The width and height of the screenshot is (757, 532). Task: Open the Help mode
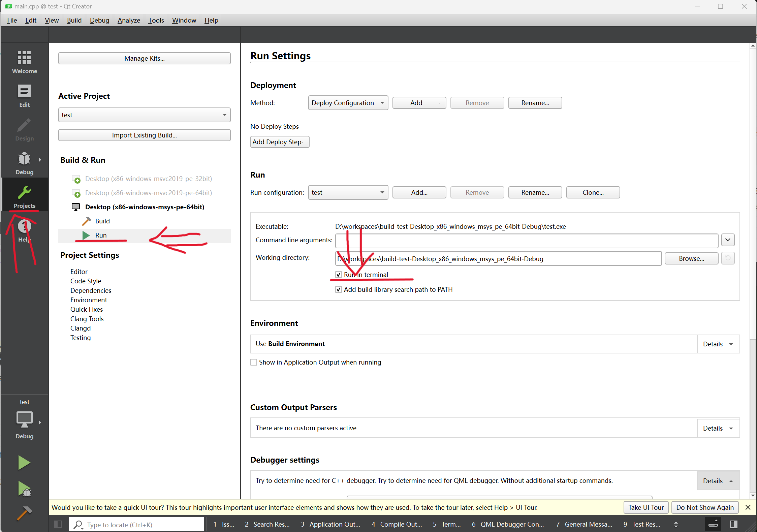click(x=24, y=230)
